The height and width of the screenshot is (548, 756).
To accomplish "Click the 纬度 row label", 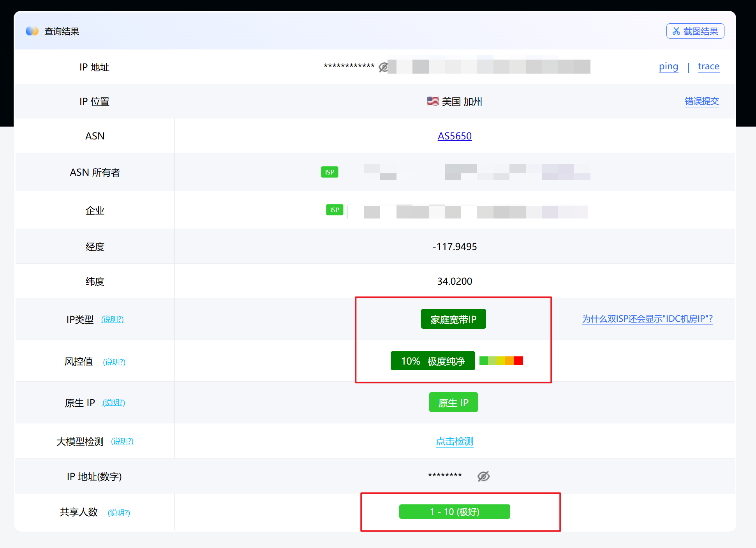I will [x=95, y=281].
